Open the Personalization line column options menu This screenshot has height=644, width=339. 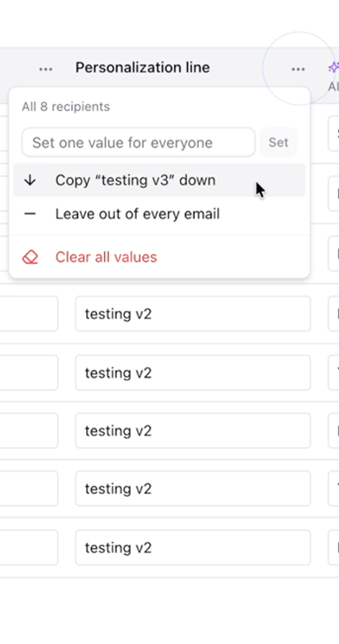(298, 69)
